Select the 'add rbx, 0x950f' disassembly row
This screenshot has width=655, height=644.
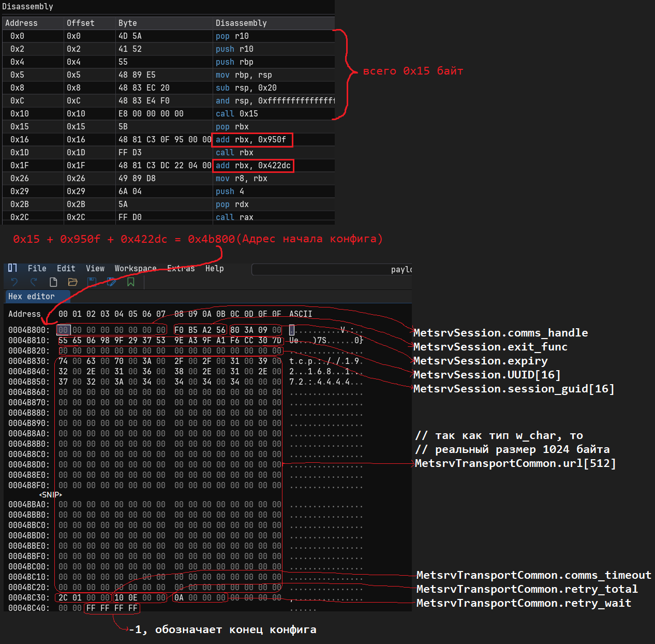[x=251, y=140]
